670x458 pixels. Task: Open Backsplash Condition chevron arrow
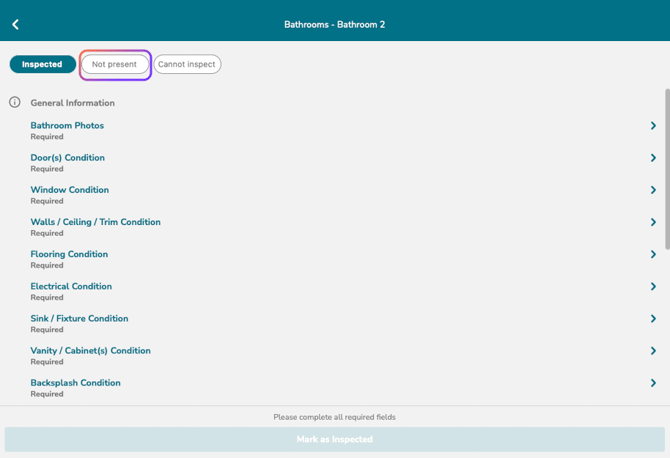tap(653, 383)
